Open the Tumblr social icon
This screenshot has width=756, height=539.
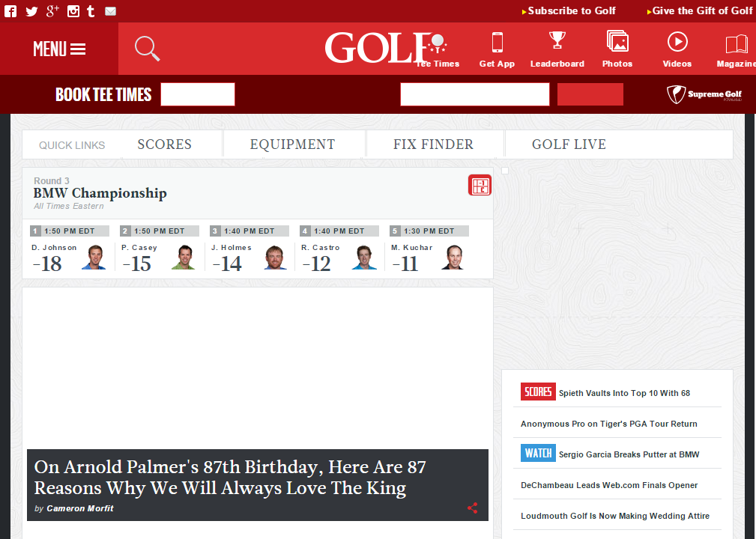[x=91, y=11]
